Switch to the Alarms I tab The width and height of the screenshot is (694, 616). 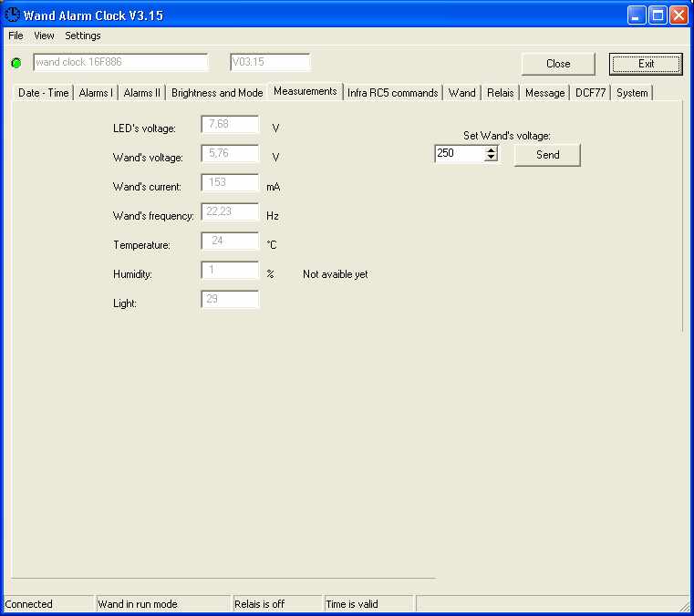(x=96, y=93)
